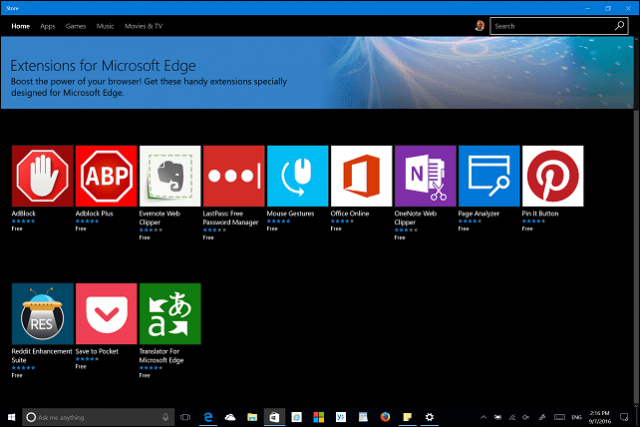Open the touch keyboard tray icon
Image resolution: width=640 pixels, height=427 pixels.
pos(559,417)
